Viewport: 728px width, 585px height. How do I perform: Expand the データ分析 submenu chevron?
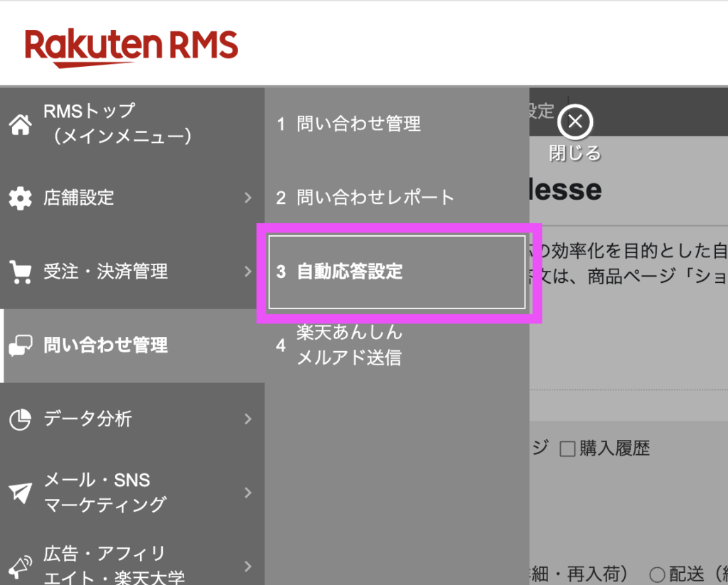(248, 419)
